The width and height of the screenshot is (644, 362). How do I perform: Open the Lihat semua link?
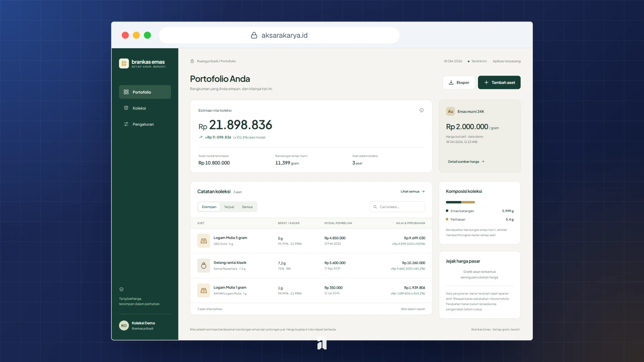coord(413,191)
